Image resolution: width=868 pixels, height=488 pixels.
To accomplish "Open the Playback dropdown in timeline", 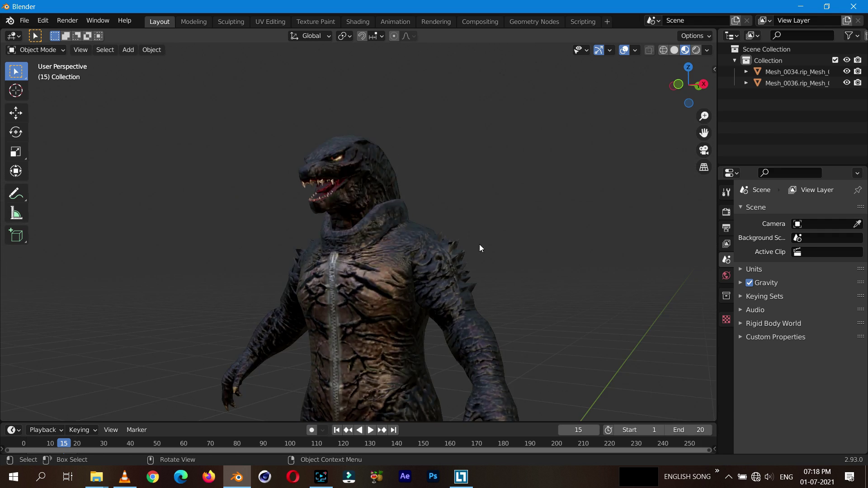I will point(46,430).
